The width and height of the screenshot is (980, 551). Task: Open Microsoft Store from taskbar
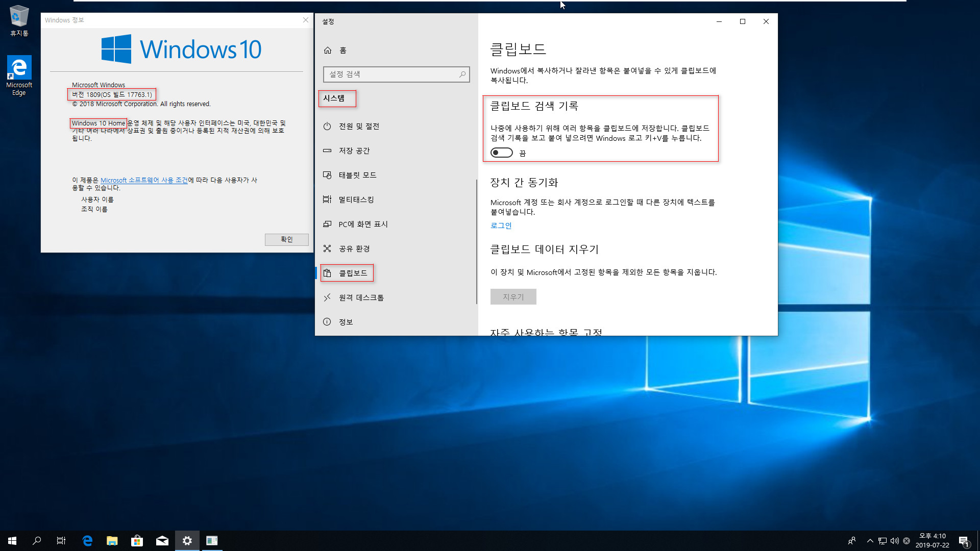[x=137, y=541]
